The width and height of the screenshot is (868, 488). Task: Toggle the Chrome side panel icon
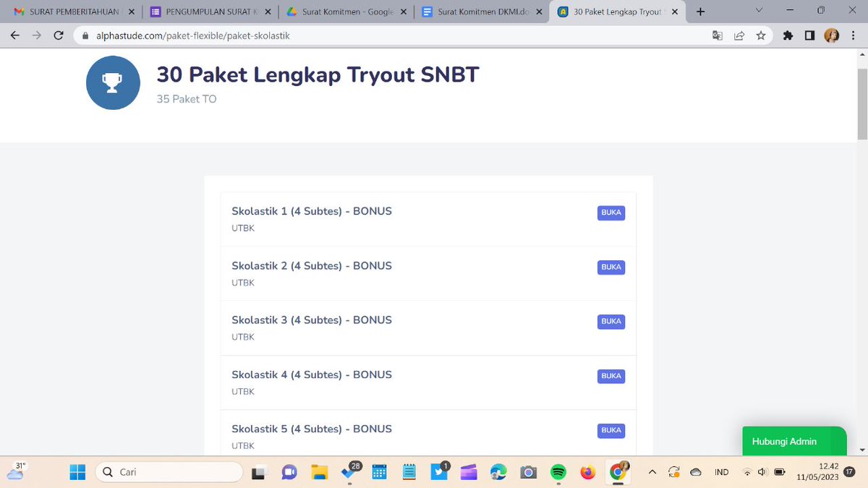tap(810, 35)
